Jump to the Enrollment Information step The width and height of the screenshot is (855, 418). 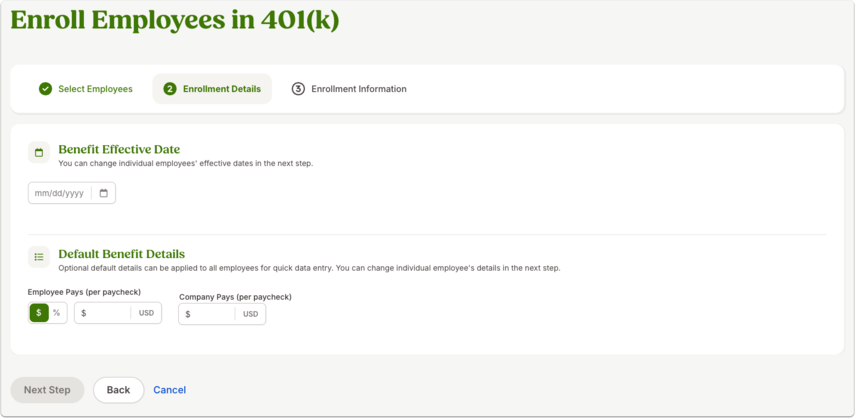[x=349, y=89]
